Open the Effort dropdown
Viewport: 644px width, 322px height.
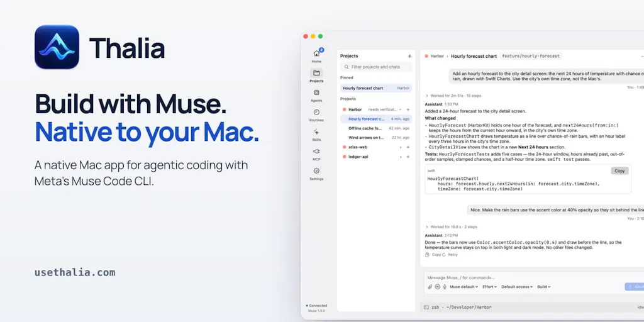click(489, 287)
